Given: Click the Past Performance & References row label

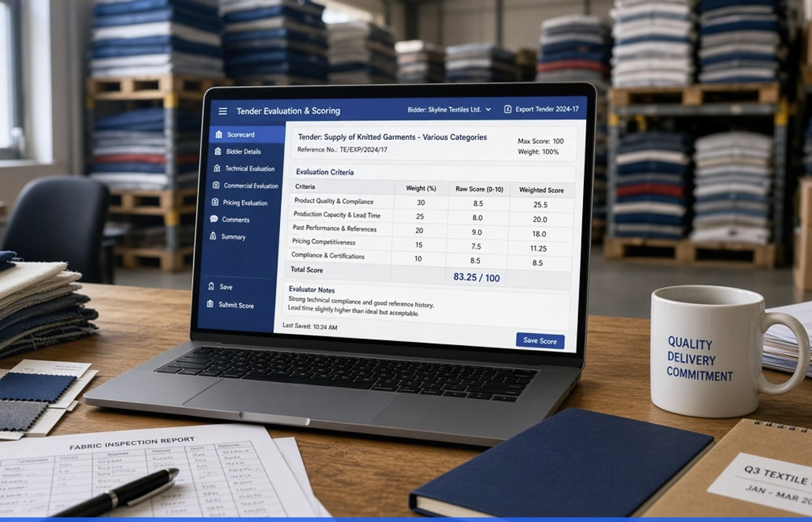Looking at the screenshot, I should point(335,229).
